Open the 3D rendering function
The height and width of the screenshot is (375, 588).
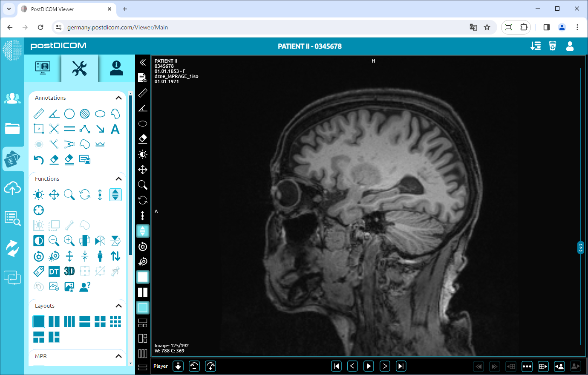69,271
